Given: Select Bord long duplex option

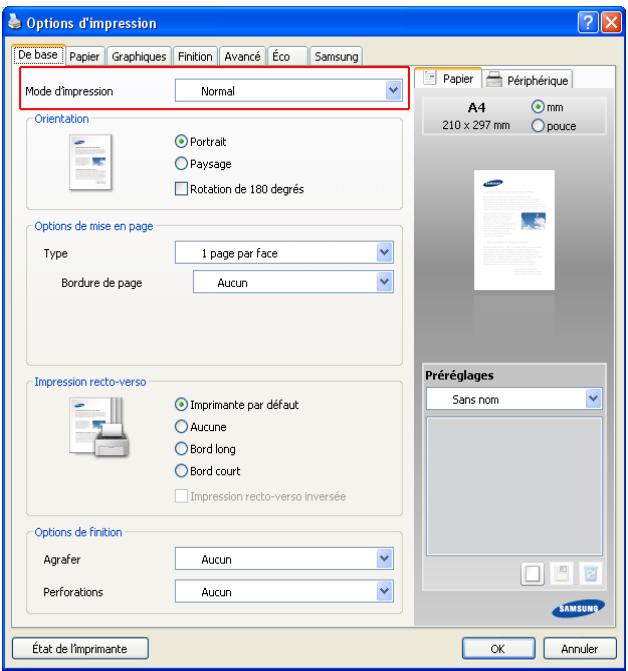Looking at the screenshot, I should [x=205, y=448].
